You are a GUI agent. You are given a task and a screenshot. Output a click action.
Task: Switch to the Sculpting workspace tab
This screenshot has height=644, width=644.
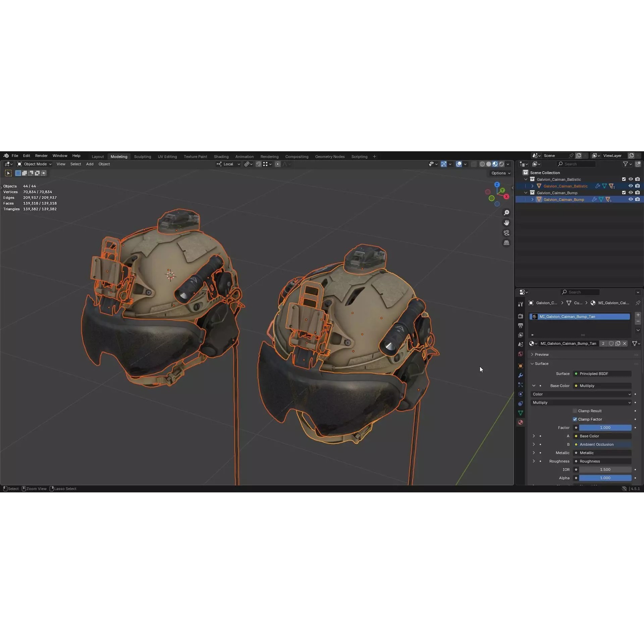(x=142, y=156)
